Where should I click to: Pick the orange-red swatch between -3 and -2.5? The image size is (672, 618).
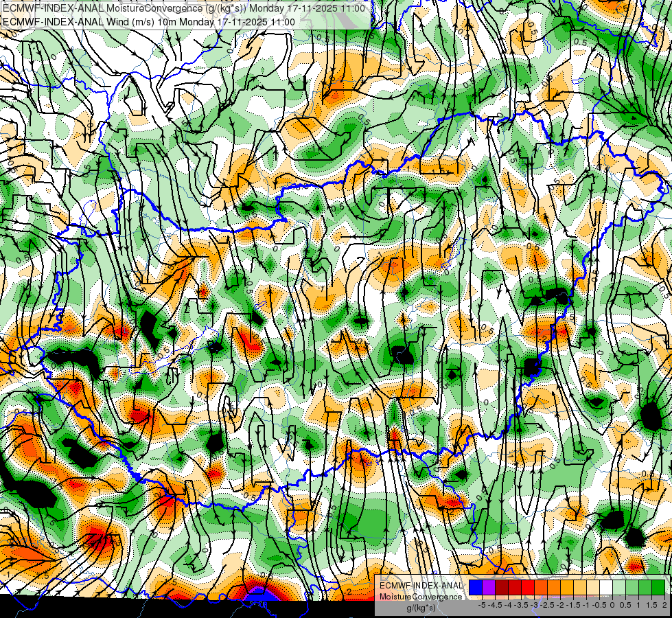point(541,587)
